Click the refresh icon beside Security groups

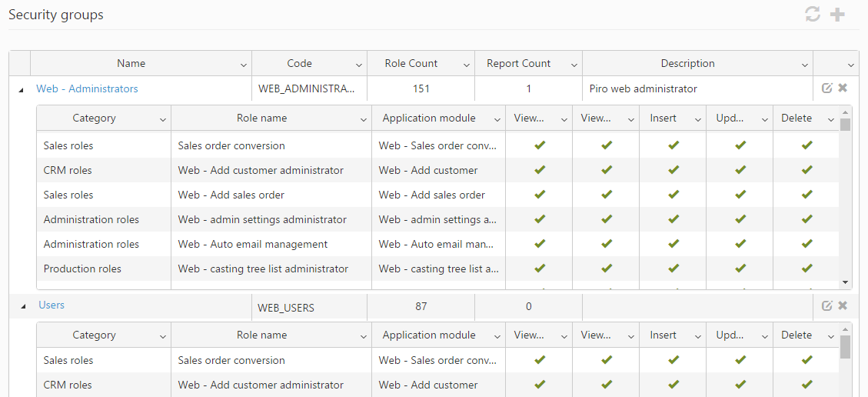[813, 15]
